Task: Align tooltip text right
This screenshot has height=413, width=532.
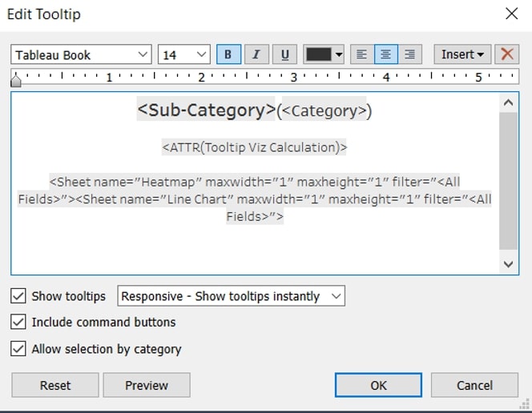Action: tap(410, 54)
